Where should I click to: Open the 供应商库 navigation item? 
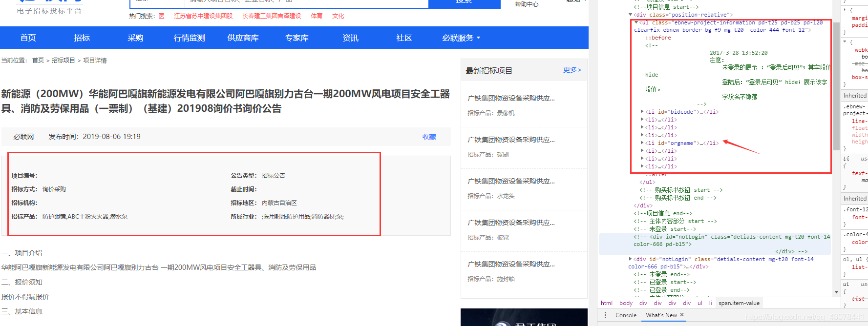tap(243, 38)
